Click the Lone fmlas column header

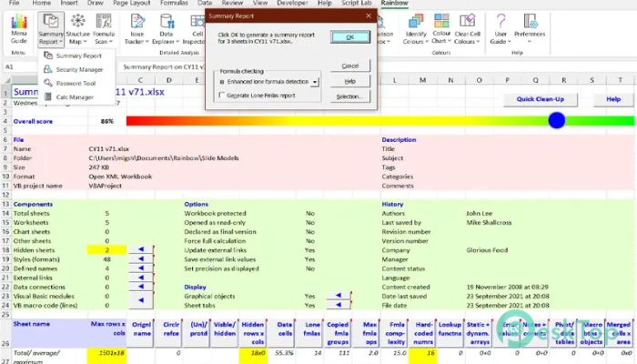[309, 333]
